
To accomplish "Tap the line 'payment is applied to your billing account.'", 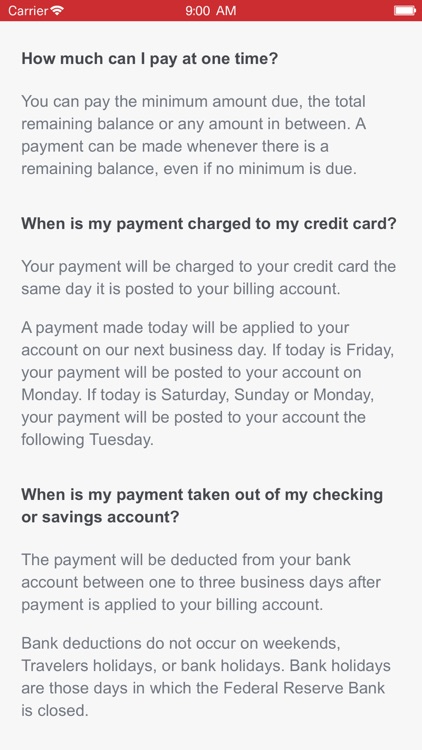I will tap(172, 605).
